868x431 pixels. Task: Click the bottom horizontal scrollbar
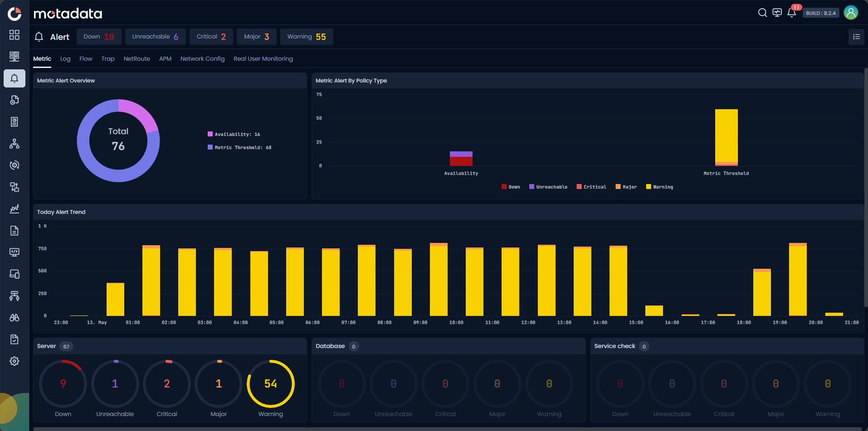tap(447, 429)
